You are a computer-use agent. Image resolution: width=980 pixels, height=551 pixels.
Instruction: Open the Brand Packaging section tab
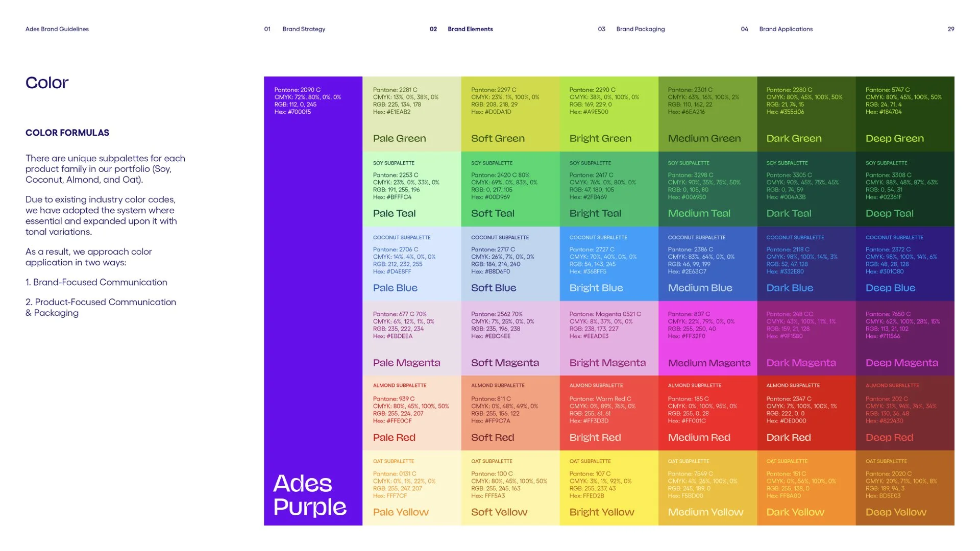click(x=641, y=29)
